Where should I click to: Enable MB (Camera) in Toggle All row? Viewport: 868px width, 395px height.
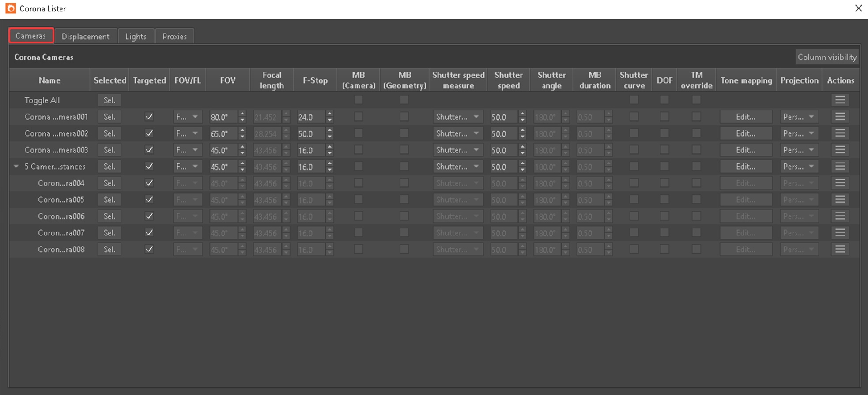(359, 100)
